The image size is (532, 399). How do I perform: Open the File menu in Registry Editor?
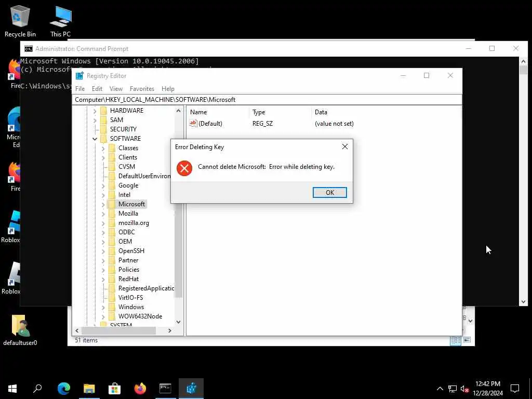pos(80,88)
